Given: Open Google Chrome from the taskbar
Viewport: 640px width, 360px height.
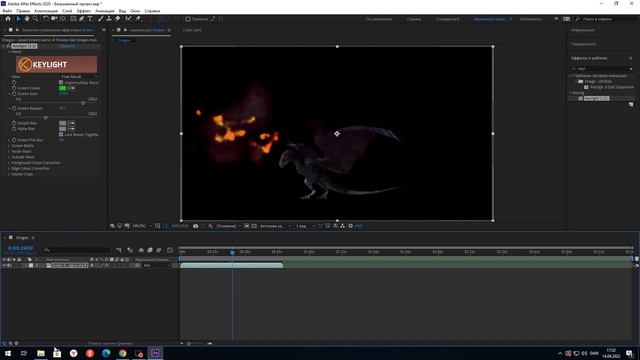Looking at the screenshot, I should coord(122,353).
